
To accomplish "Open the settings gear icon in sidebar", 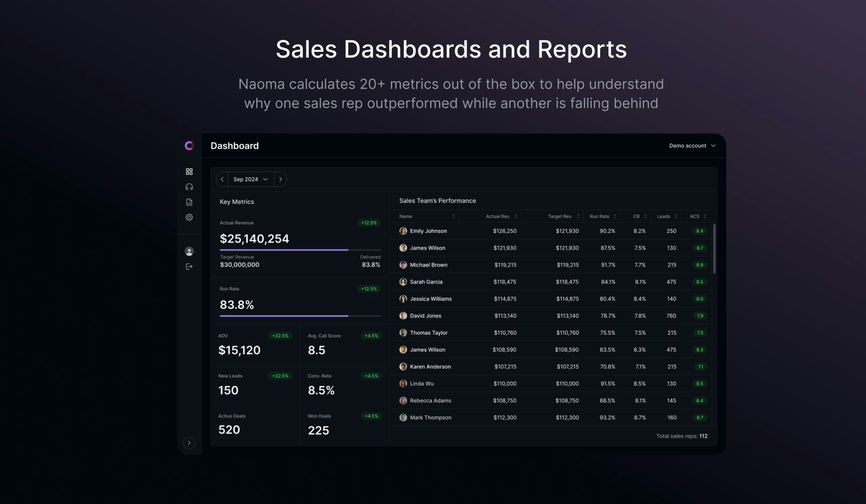I will click(x=189, y=217).
